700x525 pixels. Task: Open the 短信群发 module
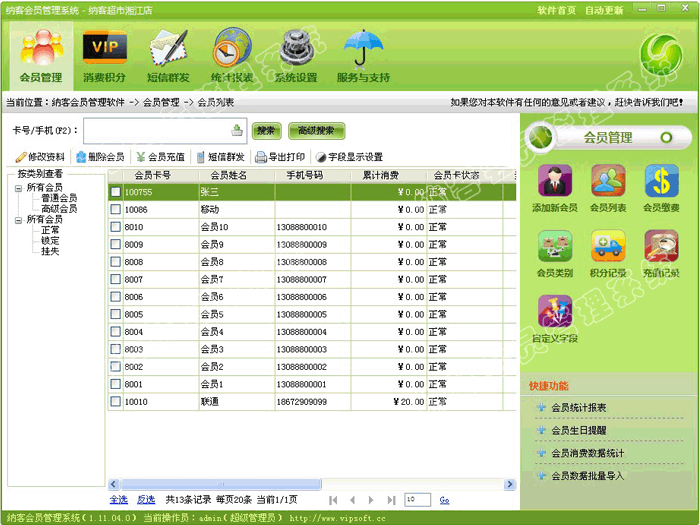168,55
